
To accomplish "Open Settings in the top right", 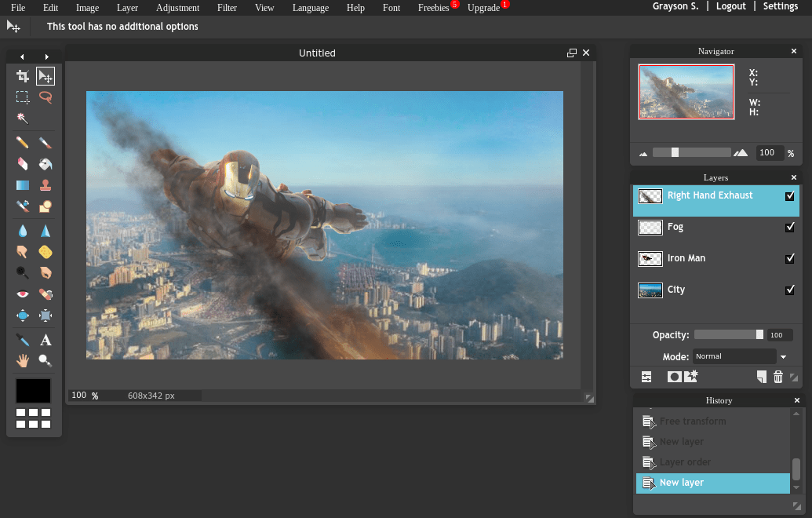I will tap(781, 6).
